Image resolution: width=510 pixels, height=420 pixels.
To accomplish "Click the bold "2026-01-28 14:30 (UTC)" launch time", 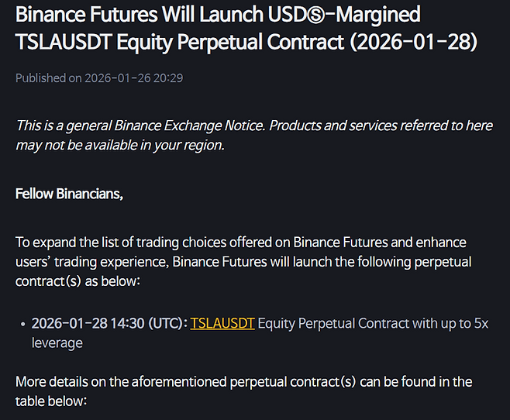I will 109,323.
